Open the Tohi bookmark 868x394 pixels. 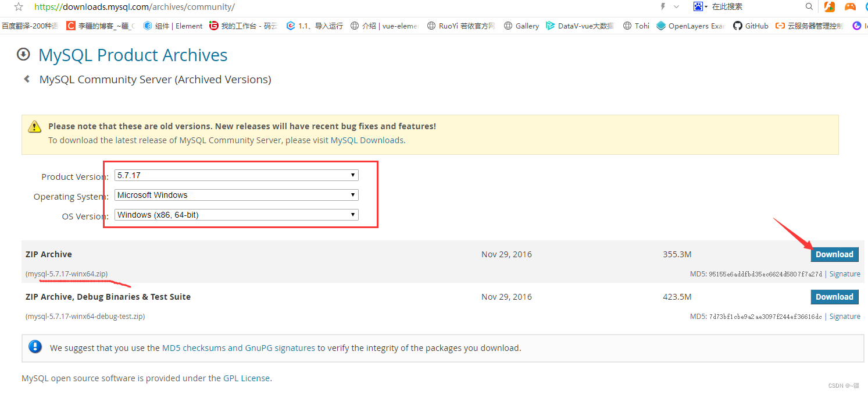point(636,26)
